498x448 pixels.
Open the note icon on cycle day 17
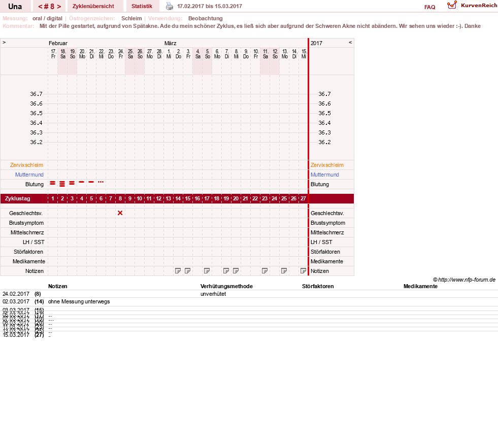click(207, 271)
